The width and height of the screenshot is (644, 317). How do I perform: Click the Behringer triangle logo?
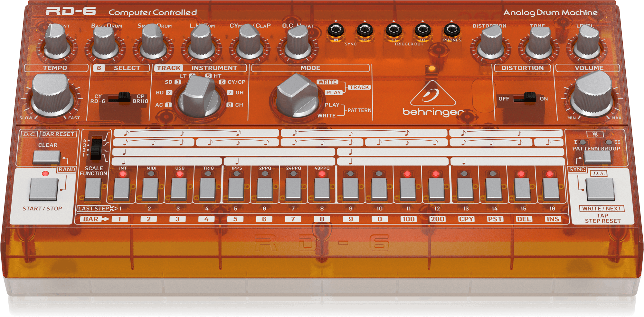point(433,94)
